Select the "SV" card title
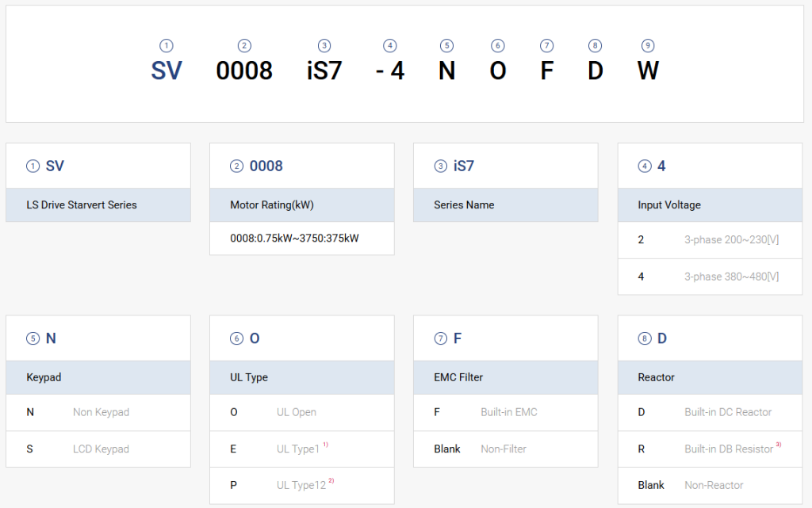Screen dimensions: 812x508 point(55,166)
